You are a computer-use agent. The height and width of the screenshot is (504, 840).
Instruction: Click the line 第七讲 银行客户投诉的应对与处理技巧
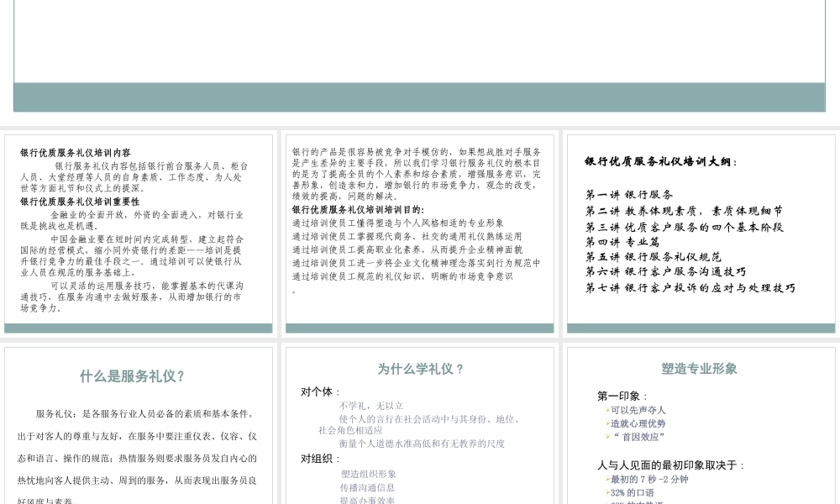690,288
